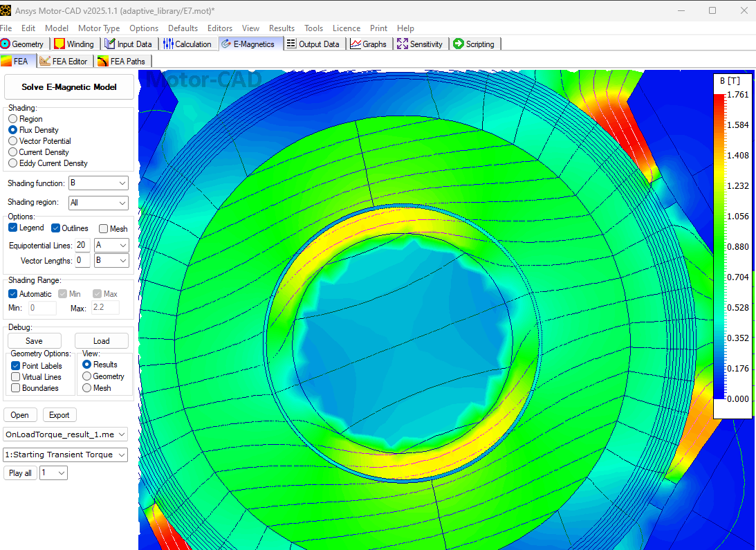This screenshot has height=550, width=756.
Task: Open the Editors menu
Action: click(220, 28)
